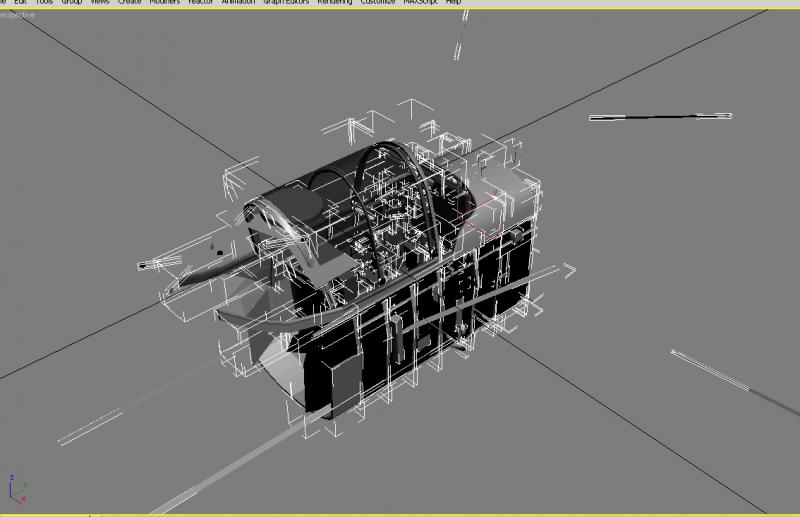Select the long thin object at upper right

point(661,117)
